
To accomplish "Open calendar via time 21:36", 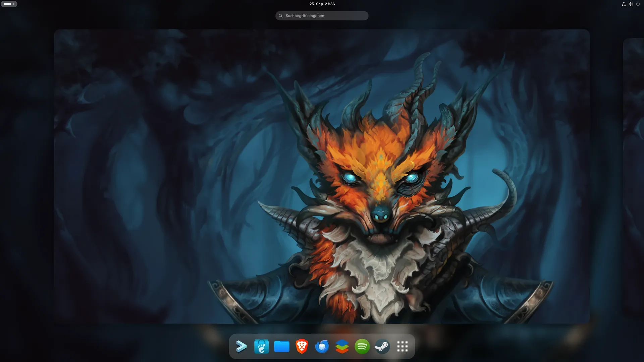I will (330, 4).
